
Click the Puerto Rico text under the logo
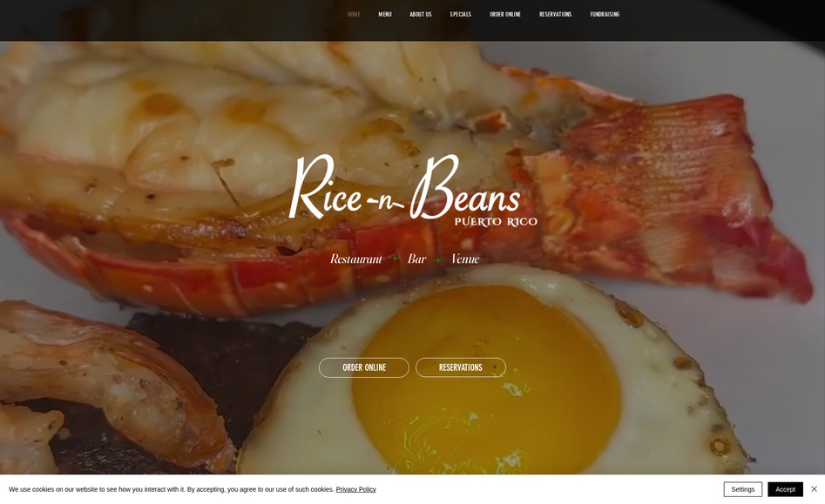pos(495,221)
